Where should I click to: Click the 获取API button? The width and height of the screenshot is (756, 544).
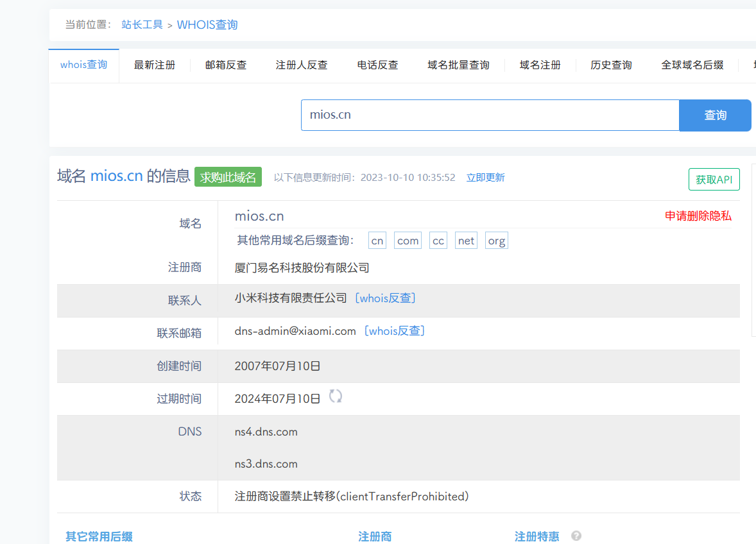click(x=714, y=179)
